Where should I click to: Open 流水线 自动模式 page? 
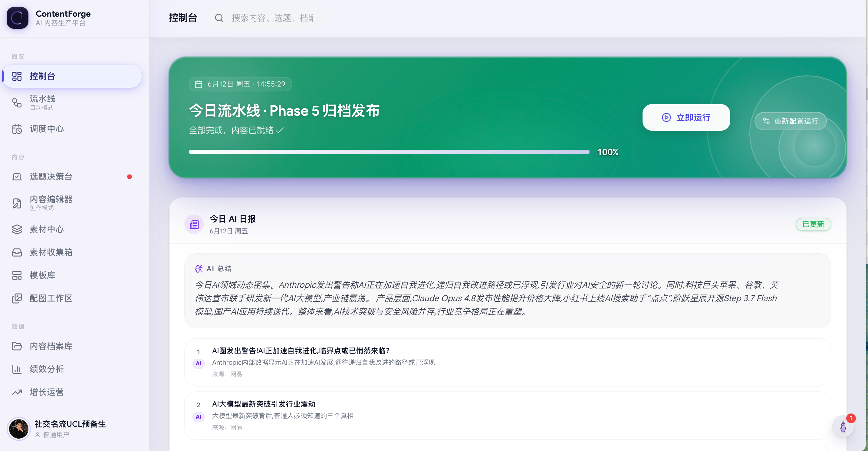click(x=72, y=103)
